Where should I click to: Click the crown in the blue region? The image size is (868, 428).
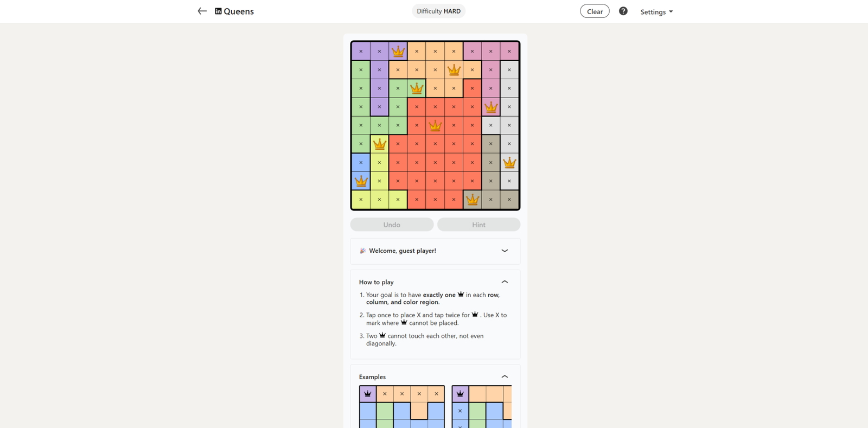click(361, 181)
